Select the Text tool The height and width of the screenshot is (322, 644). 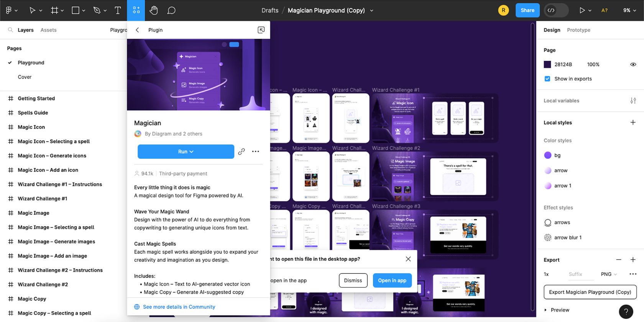click(x=118, y=10)
